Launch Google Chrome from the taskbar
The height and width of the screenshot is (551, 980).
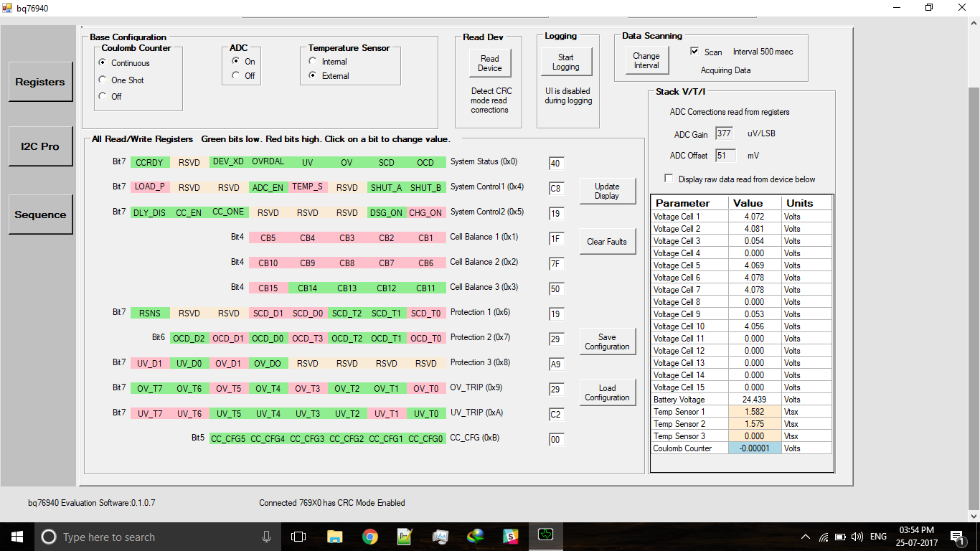tap(369, 537)
